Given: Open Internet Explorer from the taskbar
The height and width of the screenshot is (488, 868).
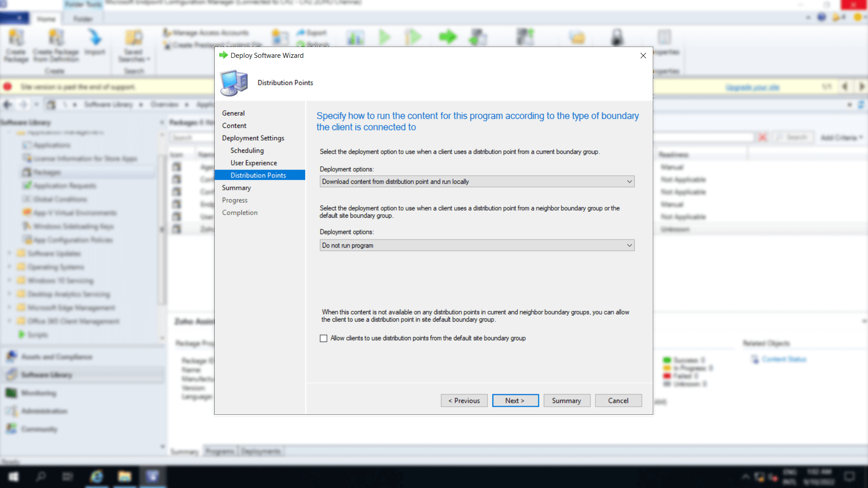Looking at the screenshot, I should pos(96,476).
